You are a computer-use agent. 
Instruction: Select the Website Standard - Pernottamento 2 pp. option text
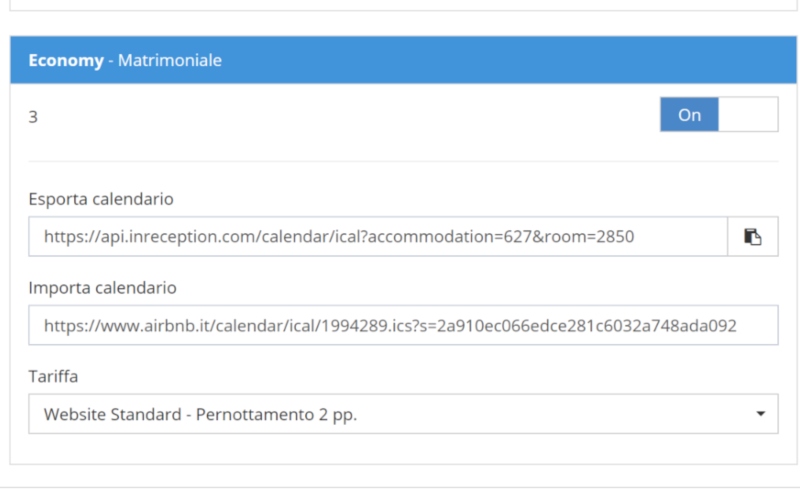(200, 414)
